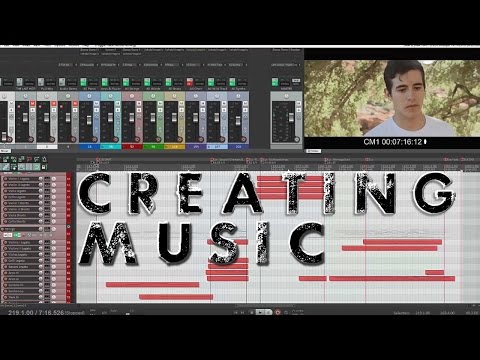480x360 pixels.
Task: Click the Selection start field in transport
Action: pos(423,313)
